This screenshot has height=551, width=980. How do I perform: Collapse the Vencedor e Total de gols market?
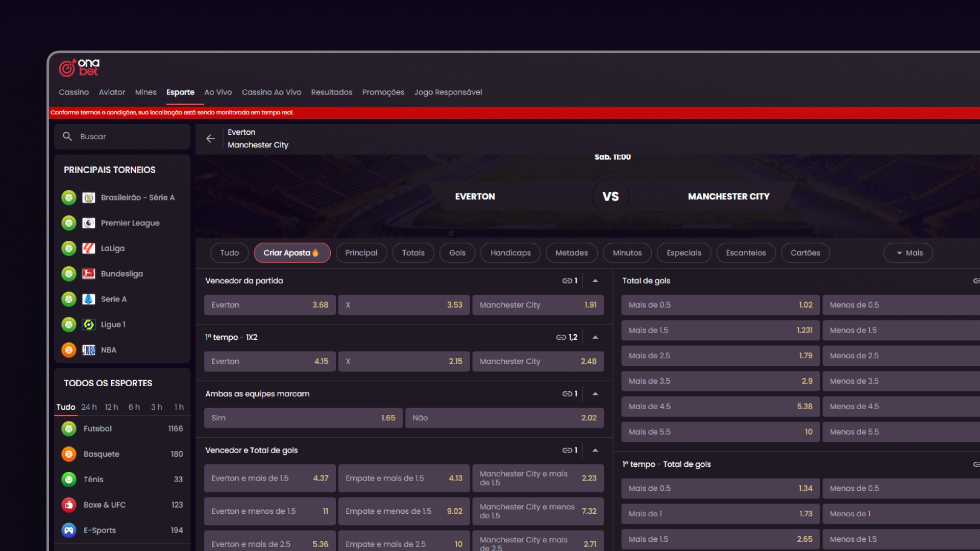[x=595, y=450]
